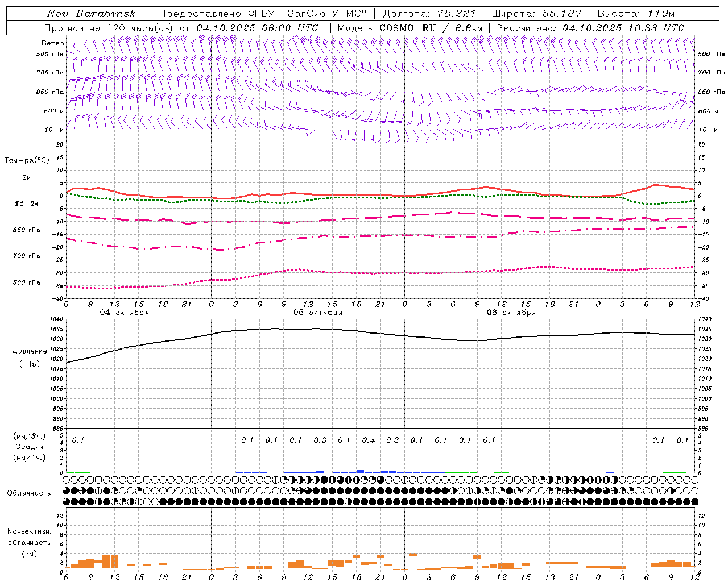Click the Nov_Barabinsk station title
728x582 pixels.
[x=91, y=14]
